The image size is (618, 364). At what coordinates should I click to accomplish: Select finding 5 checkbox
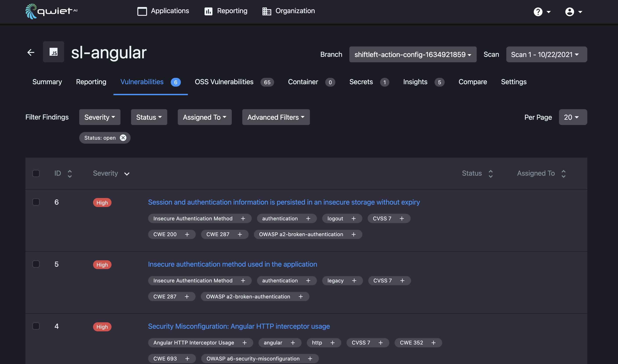click(36, 264)
